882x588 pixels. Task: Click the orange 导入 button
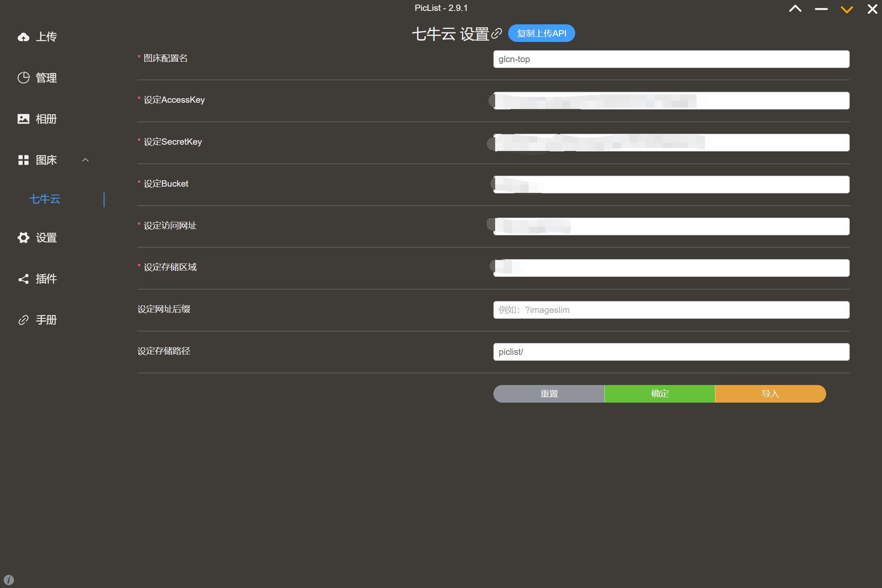[770, 394]
